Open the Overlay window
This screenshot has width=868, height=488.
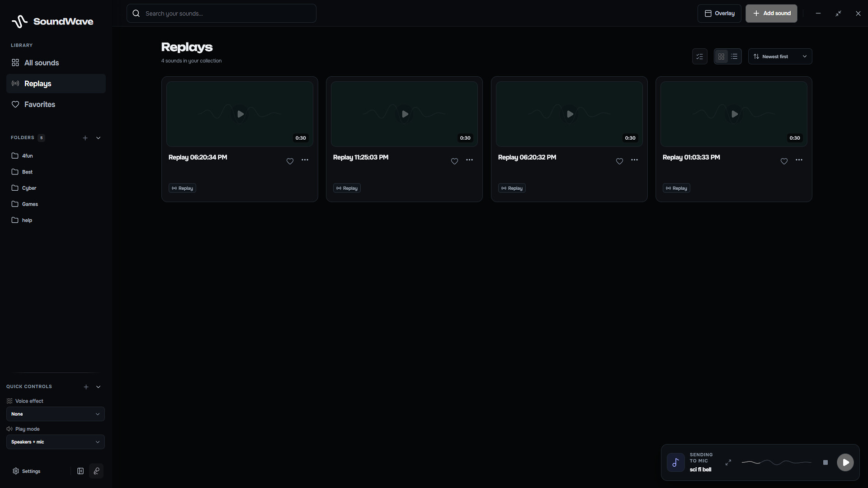719,14
